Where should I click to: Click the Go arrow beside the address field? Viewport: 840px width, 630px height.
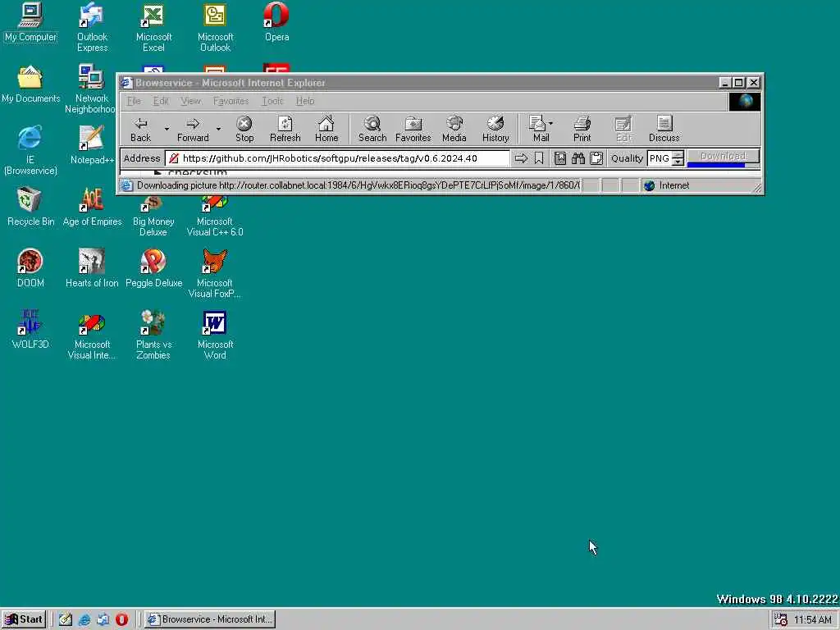tap(521, 158)
